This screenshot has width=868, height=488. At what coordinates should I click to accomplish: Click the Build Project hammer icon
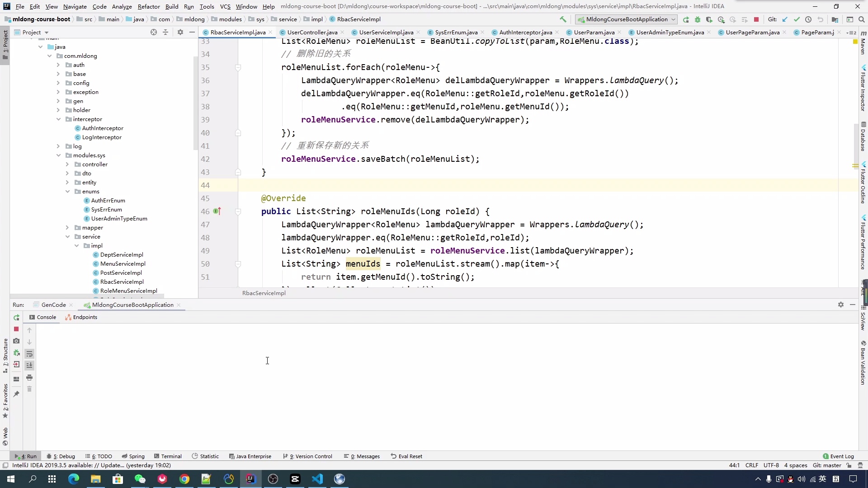(563, 19)
